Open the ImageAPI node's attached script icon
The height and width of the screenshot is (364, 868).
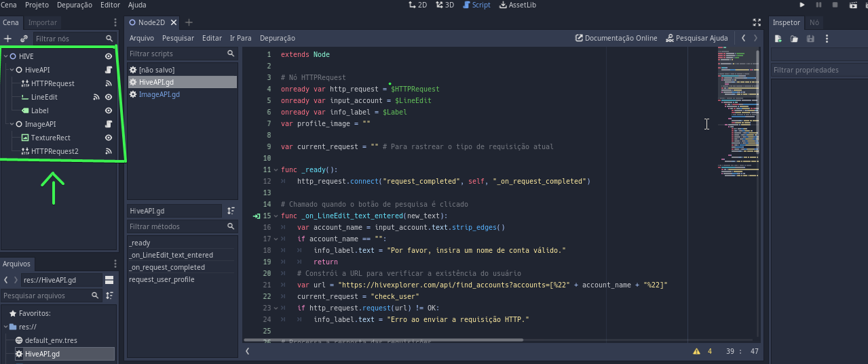[108, 124]
